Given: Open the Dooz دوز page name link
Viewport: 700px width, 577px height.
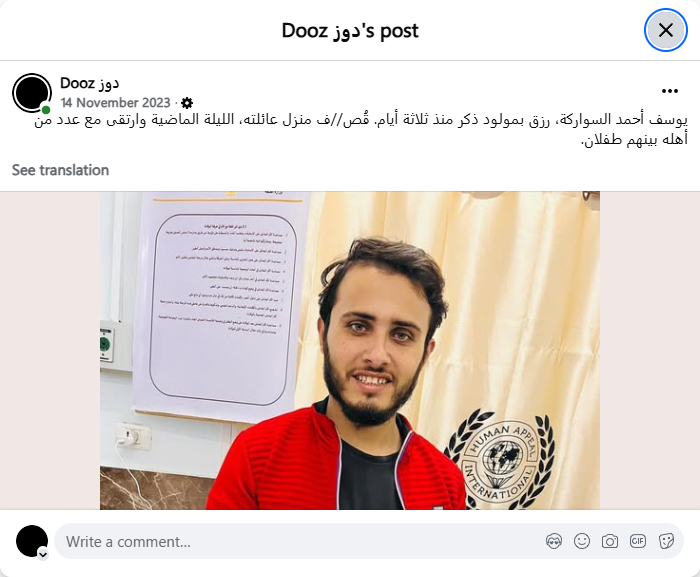Looking at the screenshot, I should pyautogui.click(x=89, y=84).
